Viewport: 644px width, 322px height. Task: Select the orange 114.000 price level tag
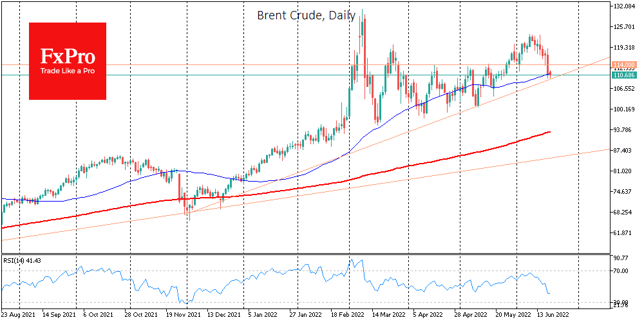point(625,65)
